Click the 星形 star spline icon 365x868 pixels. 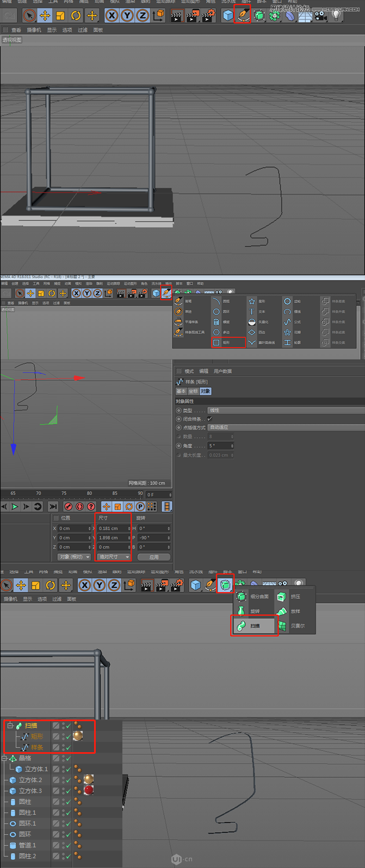click(252, 301)
